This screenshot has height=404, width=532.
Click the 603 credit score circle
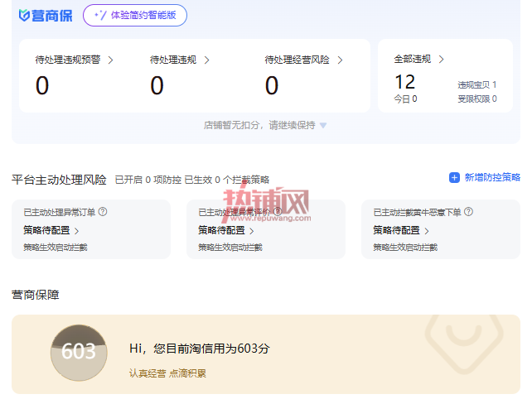point(79,353)
